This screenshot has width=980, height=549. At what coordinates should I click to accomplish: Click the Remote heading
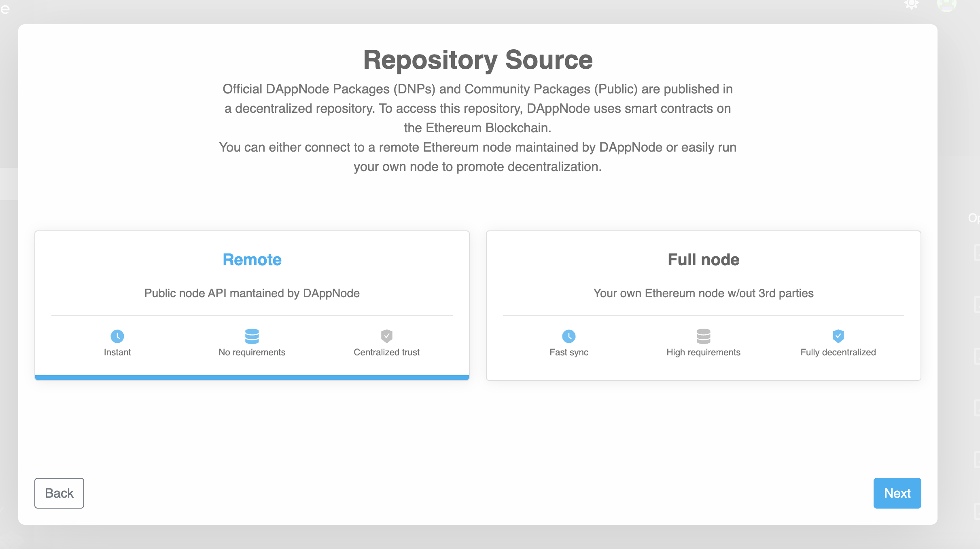252,260
